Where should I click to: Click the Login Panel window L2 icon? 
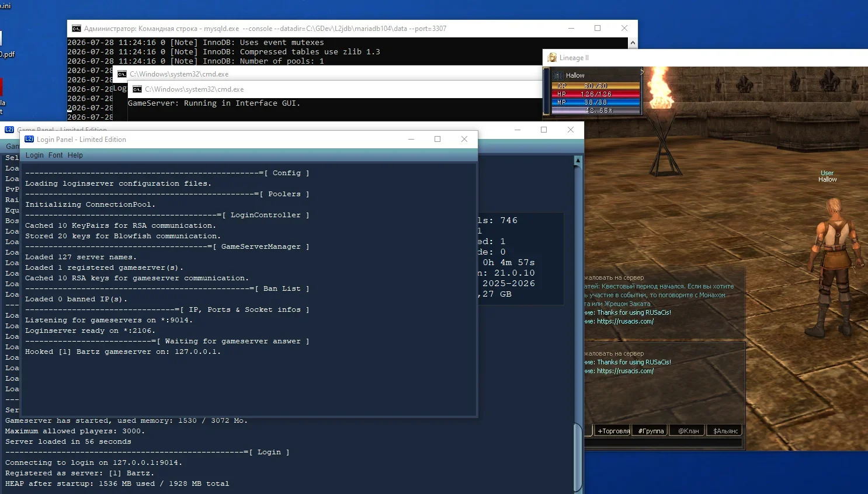click(29, 139)
